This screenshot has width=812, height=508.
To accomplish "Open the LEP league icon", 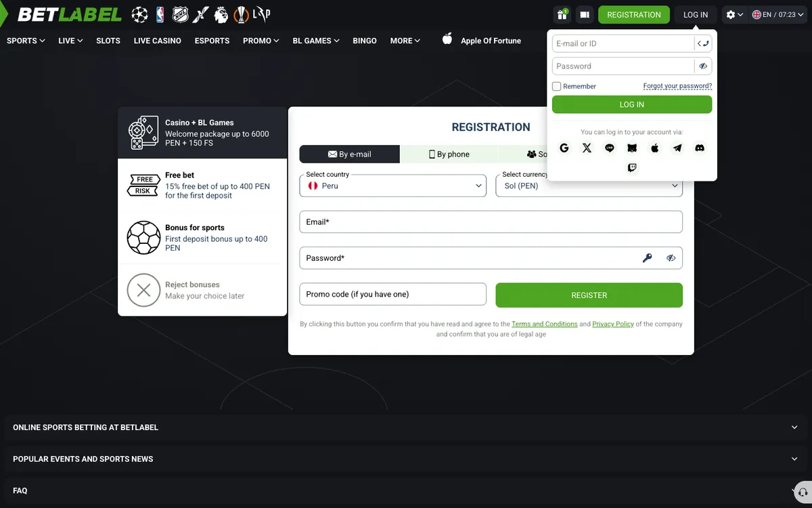I will coord(261,14).
